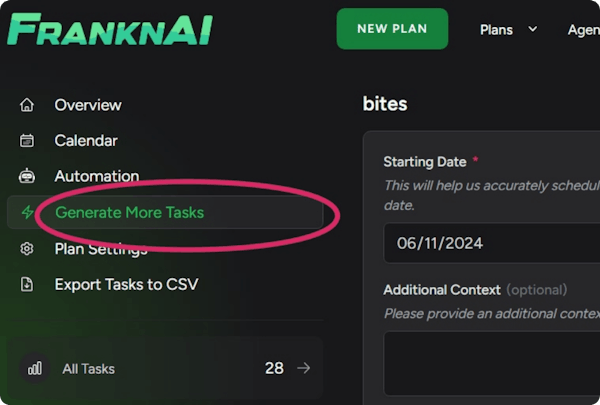Screen dimensions: 600x405
Task: Click the home icon beside Overview
Action: coord(27,105)
